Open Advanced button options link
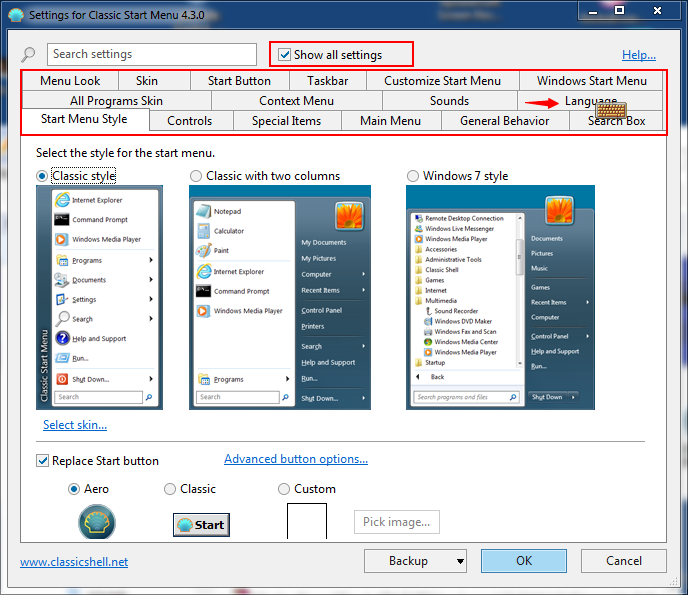This screenshot has width=688, height=595. point(295,459)
